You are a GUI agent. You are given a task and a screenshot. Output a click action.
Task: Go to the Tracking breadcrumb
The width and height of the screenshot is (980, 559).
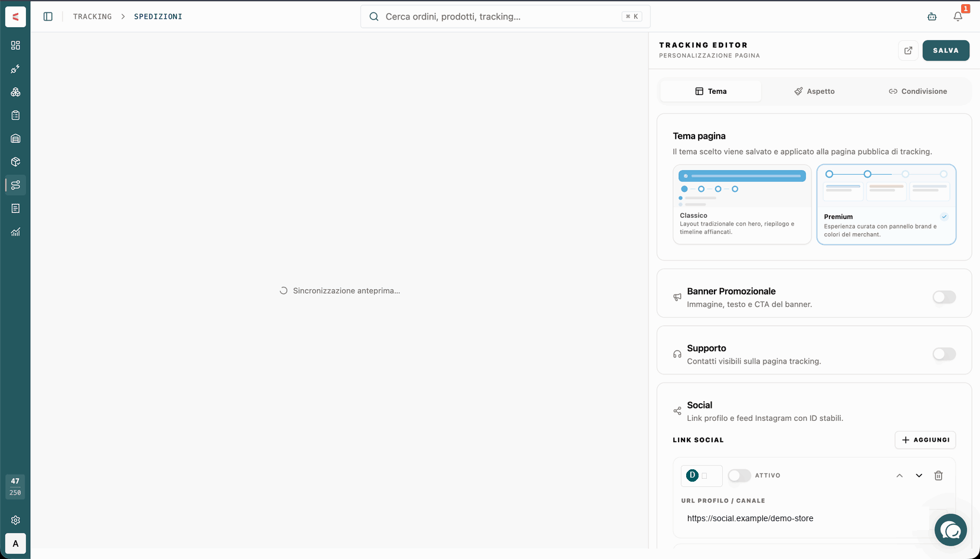click(x=93, y=17)
